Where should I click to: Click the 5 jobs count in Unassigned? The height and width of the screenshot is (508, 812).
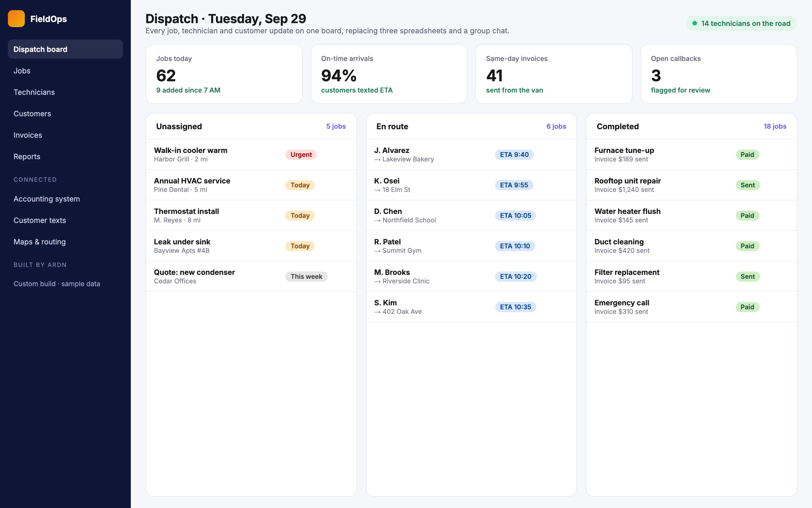[x=336, y=126]
